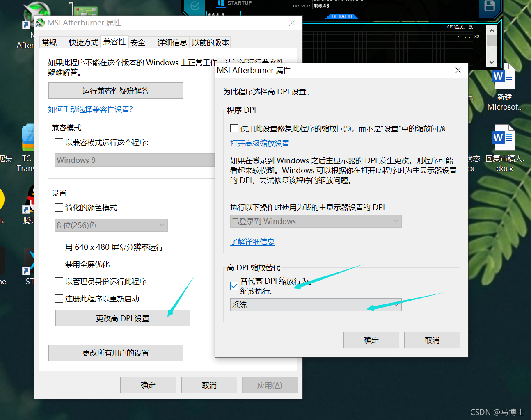The height and width of the screenshot is (420, 531).
Task: Open the 8 位(256)色 color dropdown
Action: [111, 225]
